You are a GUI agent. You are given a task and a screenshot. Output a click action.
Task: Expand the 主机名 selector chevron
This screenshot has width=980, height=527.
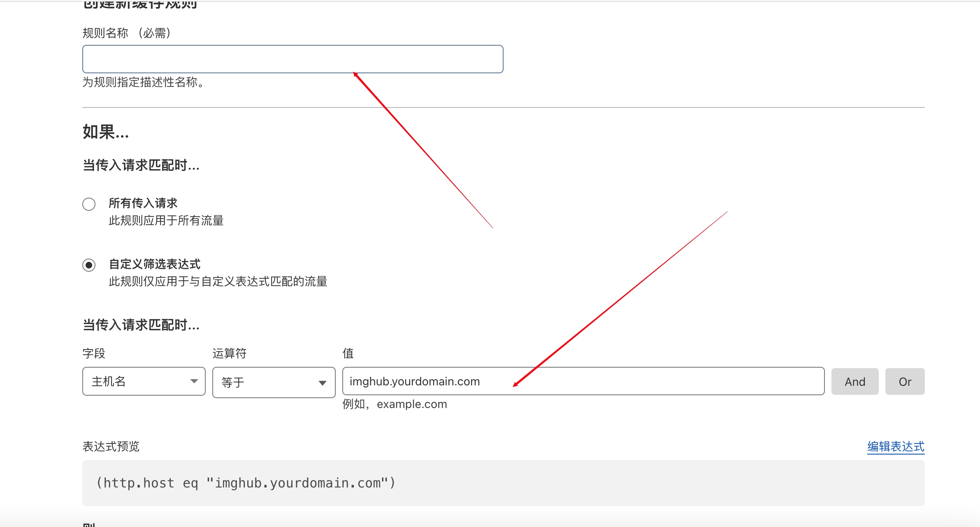[x=194, y=382]
